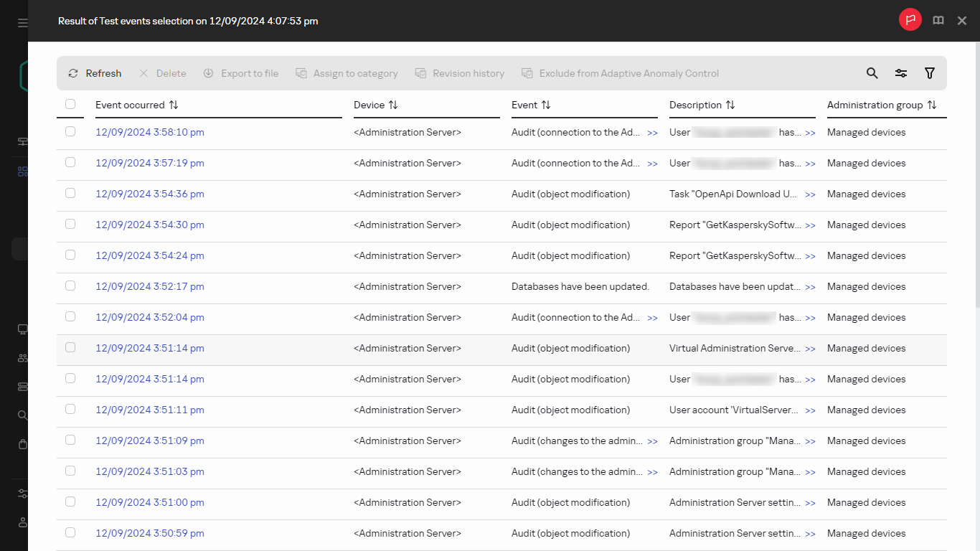Sort by Administration group arrows icon
Image resolution: width=980 pixels, height=551 pixels.
pyautogui.click(x=932, y=105)
